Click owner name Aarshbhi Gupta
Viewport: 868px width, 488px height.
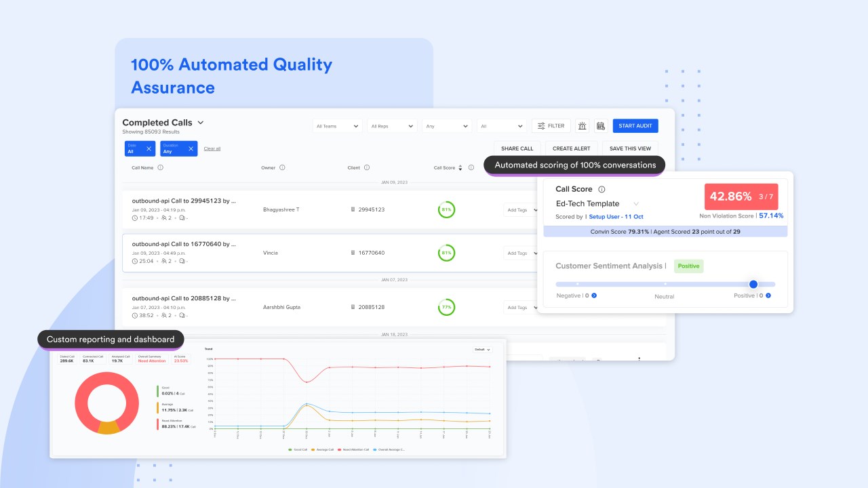281,307
